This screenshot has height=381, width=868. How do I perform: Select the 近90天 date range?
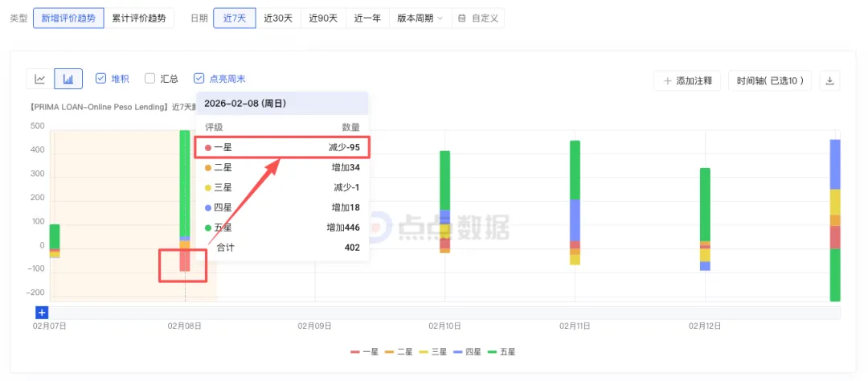coord(323,18)
